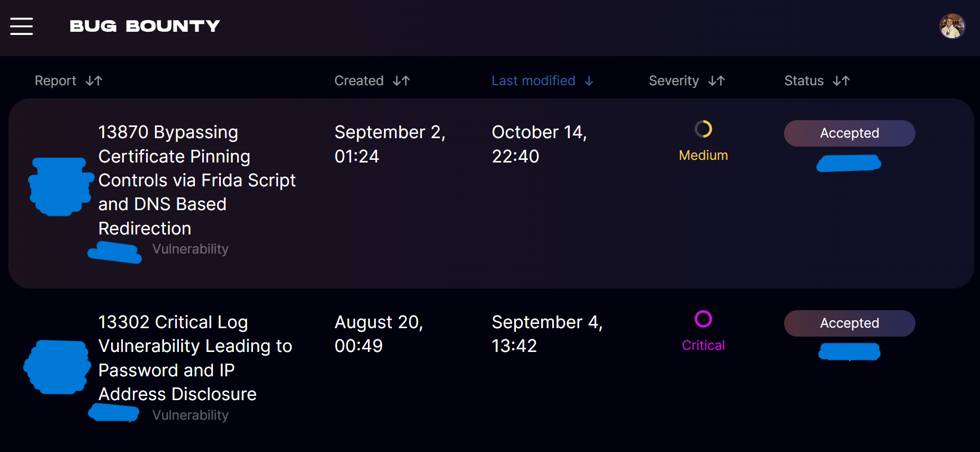Sort by Last modified column header
The width and height of the screenshot is (980, 452).
click(x=533, y=81)
